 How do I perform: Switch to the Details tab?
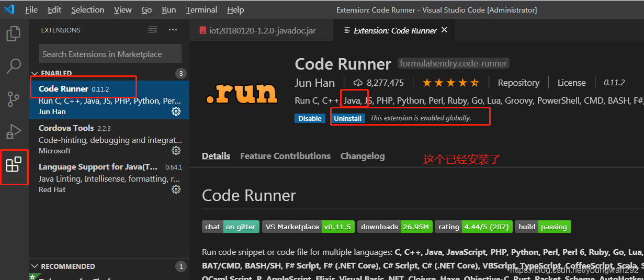click(216, 156)
